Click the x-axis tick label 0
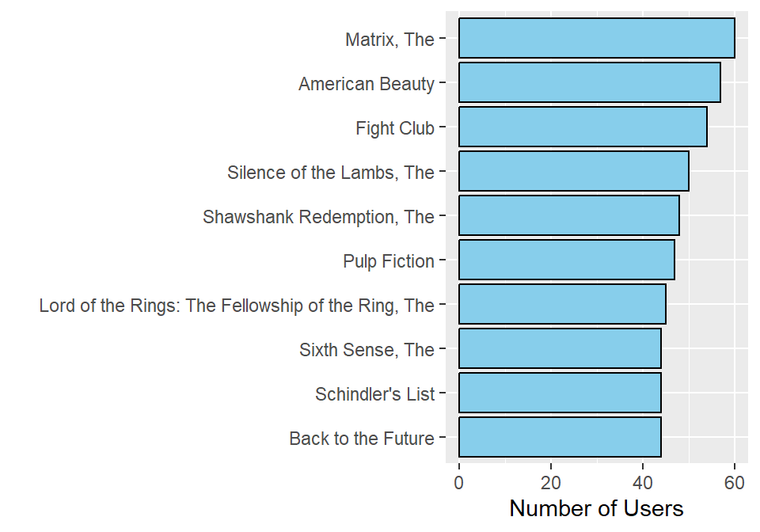760x532 pixels. (459, 481)
